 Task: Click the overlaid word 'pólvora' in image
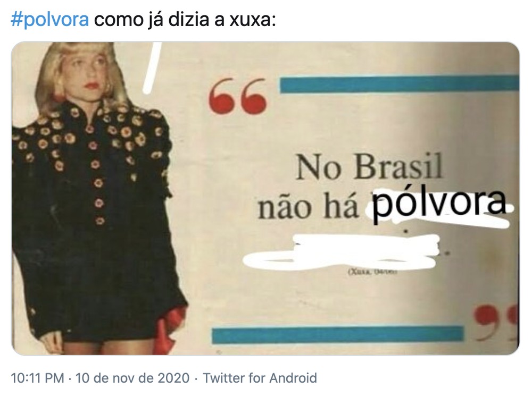439,204
